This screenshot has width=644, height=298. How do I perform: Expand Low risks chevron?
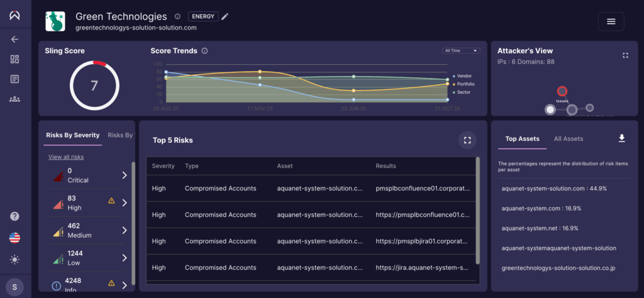[125, 258]
